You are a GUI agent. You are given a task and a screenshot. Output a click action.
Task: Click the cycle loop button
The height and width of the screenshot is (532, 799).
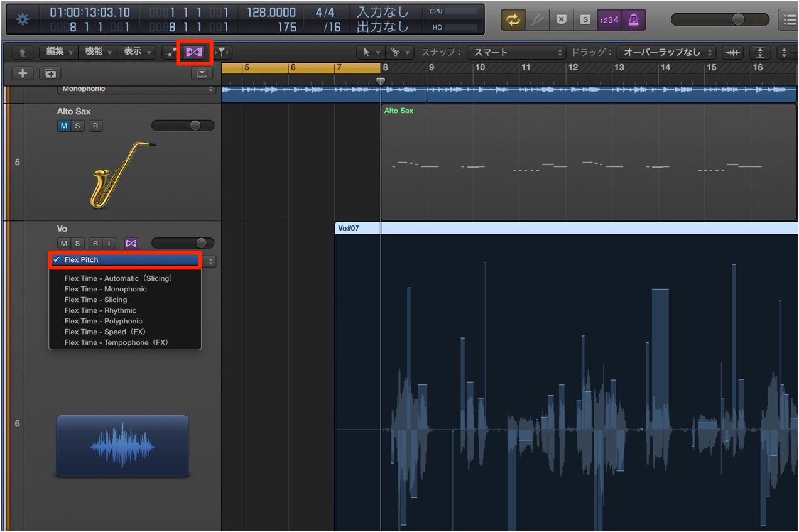pos(514,19)
